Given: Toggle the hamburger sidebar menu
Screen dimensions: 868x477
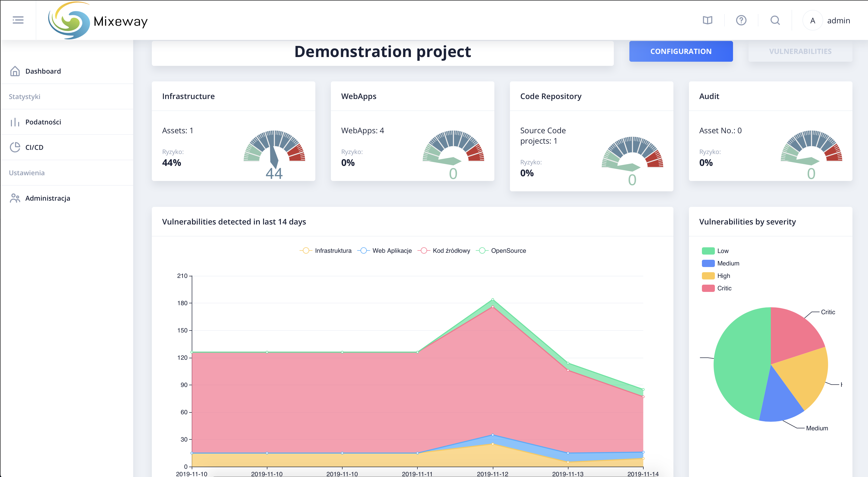Looking at the screenshot, I should click(18, 20).
